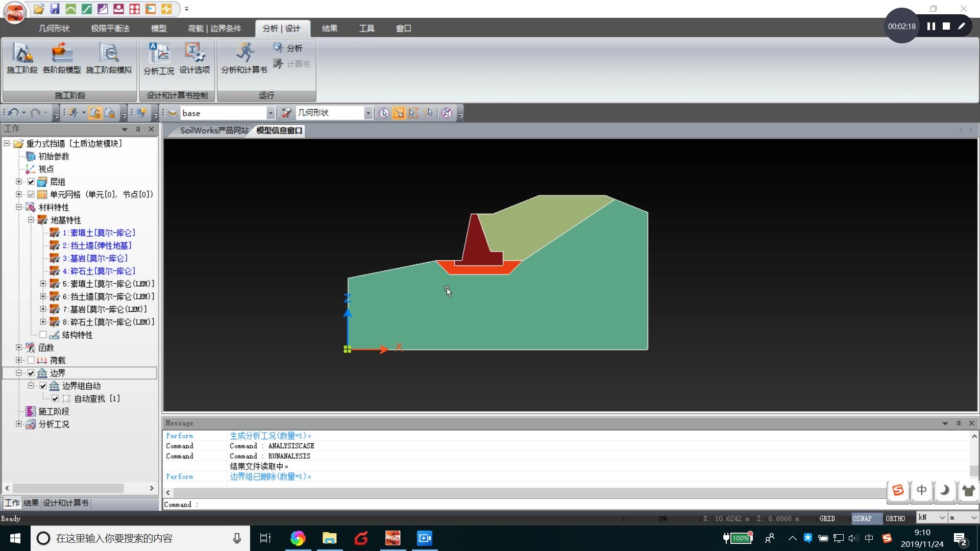Click the funnel filter icon
This screenshot has width=980, height=551.
point(287,113)
